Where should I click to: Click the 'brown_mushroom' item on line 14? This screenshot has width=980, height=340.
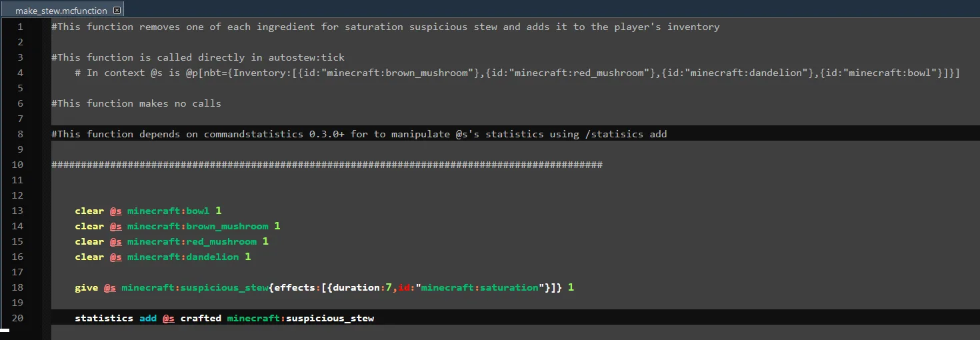coord(227,226)
